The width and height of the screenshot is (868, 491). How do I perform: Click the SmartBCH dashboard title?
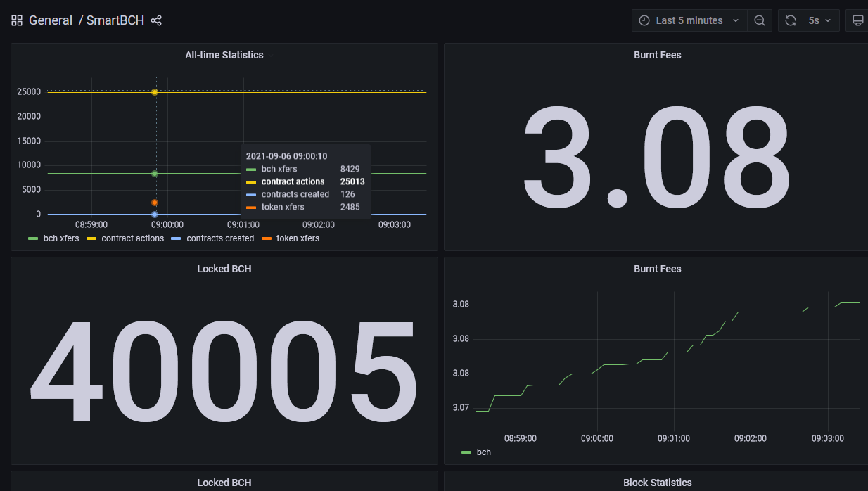tap(115, 20)
